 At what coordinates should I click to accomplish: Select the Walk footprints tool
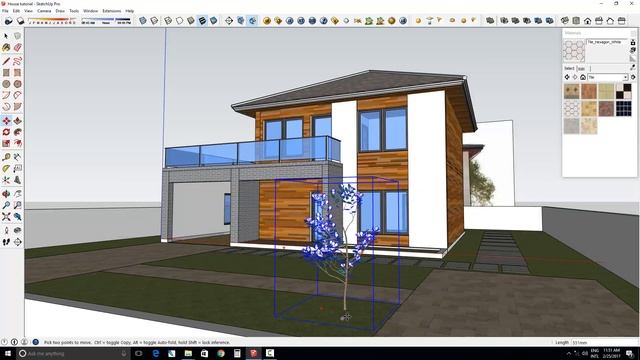[6, 242]
